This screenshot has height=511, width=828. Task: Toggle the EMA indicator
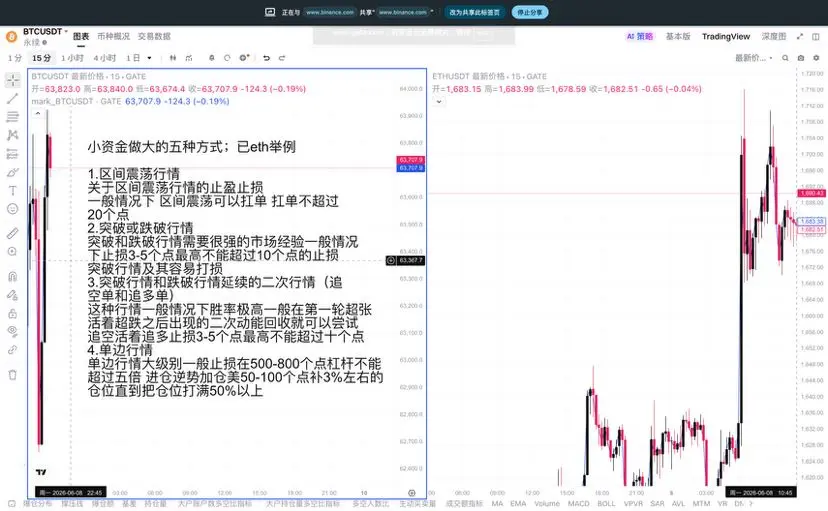518,504
